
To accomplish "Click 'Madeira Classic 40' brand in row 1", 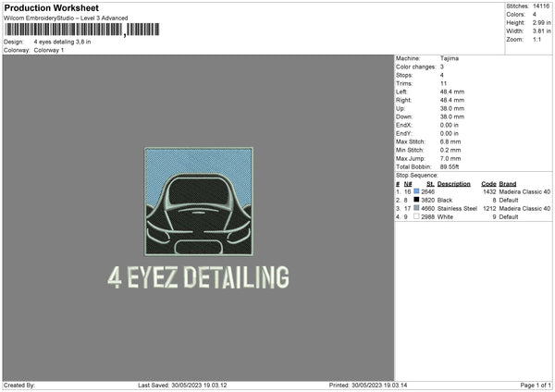I will click(x=524, y=191).
